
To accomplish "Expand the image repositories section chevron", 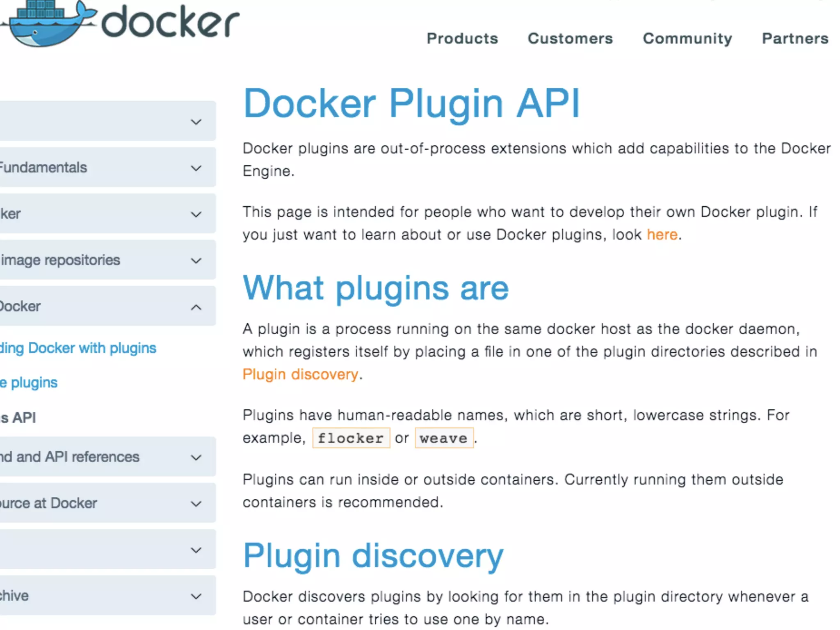I will pyautogui.click(x=196, y=261).
